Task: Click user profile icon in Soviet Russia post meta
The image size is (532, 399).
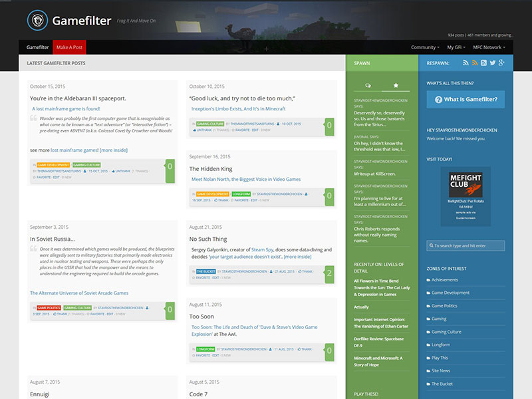Action: (x=147, y=308)
